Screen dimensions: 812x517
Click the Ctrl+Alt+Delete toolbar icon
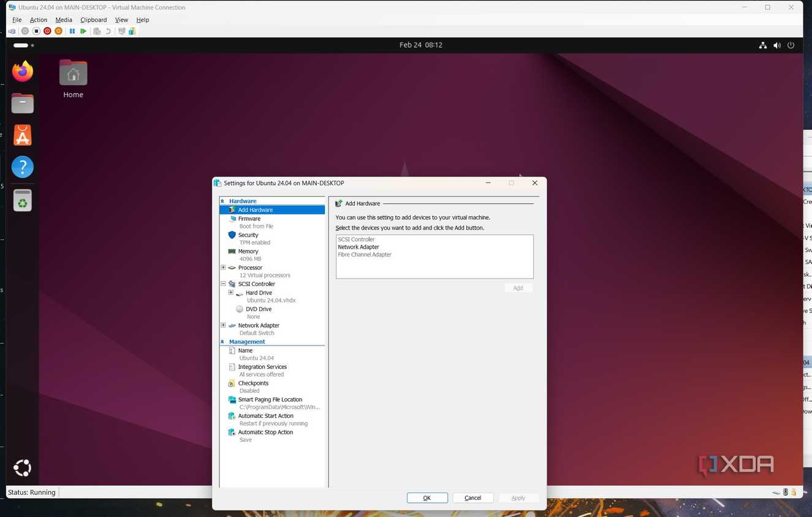(13, 31)
